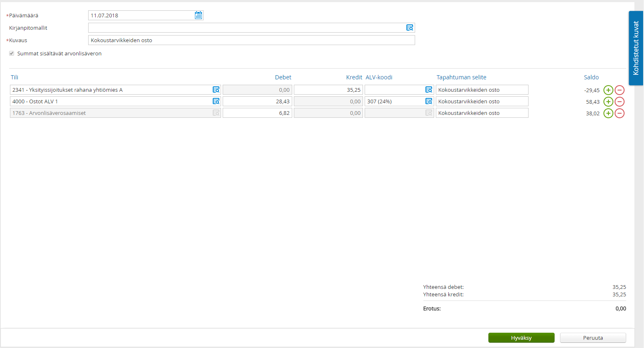Click the Hyväksy button
644x348 pixels.
[x=521, y=338]
